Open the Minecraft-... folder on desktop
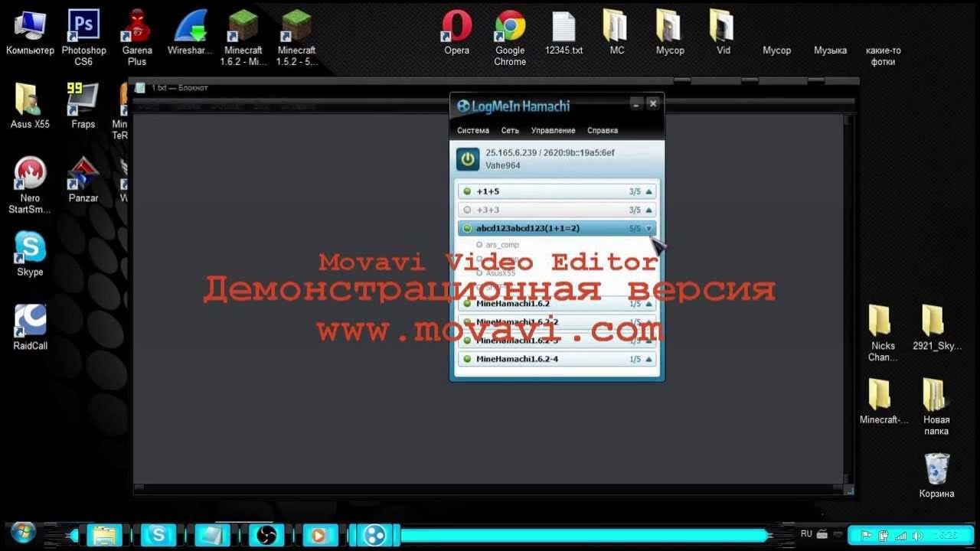Screen dimensions: 980x551 [883, 401]
